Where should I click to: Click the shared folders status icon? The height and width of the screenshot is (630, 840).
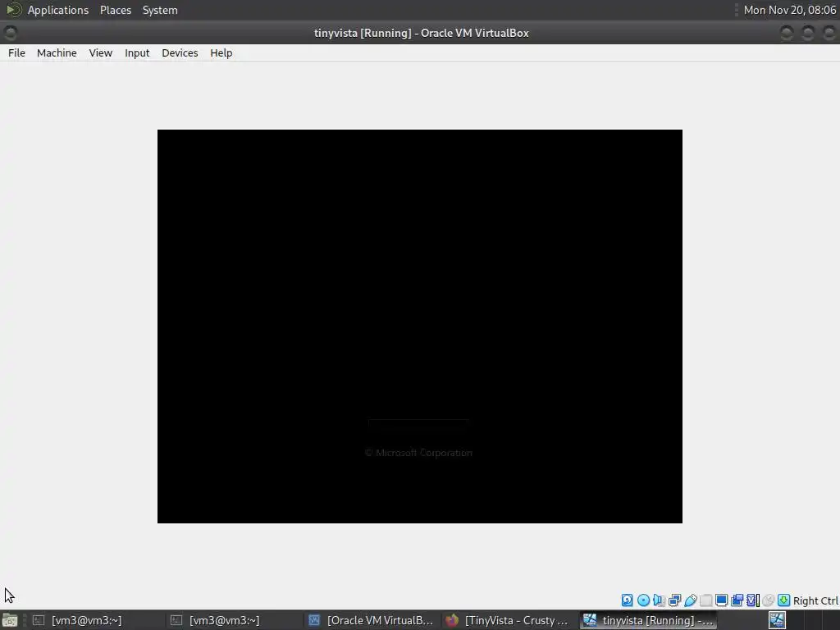706,600
